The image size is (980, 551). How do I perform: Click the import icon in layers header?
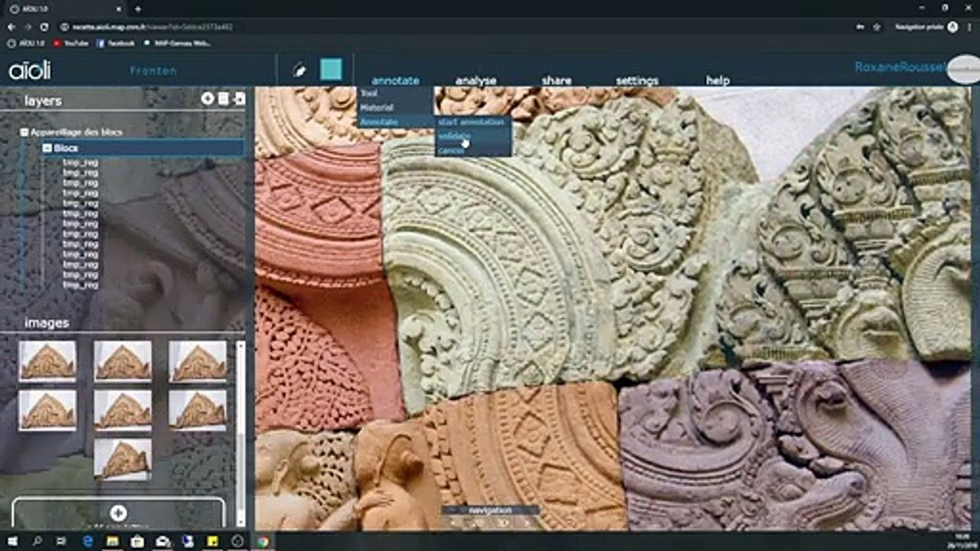click(240, 99)
